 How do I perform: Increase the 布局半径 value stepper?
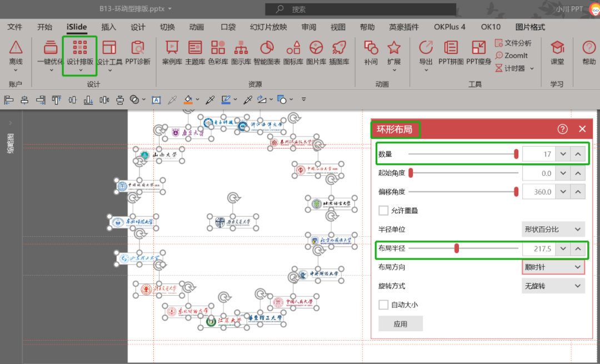pyautogui.click(x=578, y=249)
